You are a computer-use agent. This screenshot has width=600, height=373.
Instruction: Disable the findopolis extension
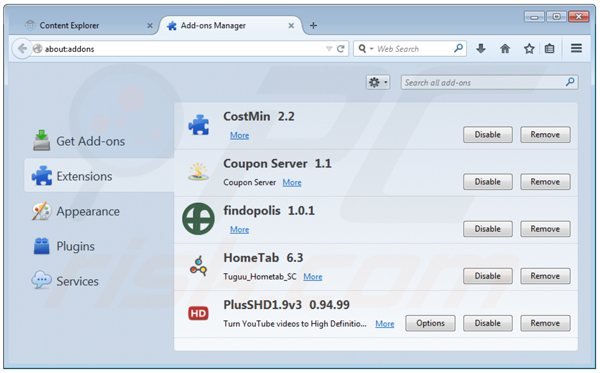[488, 229]
